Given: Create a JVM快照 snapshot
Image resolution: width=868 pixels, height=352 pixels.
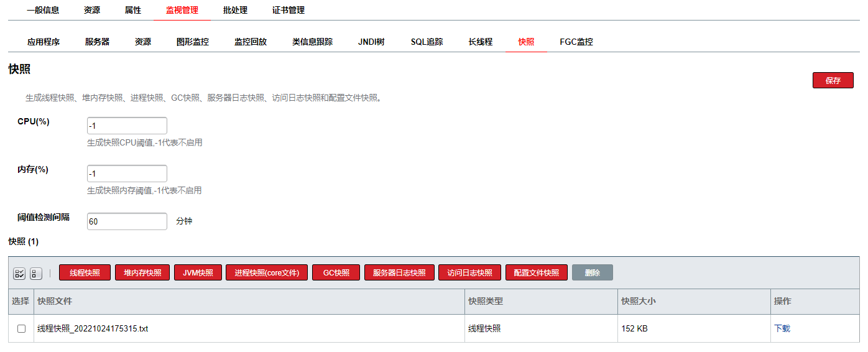Looking at the screenshot, I should click(x=198, y=273).
